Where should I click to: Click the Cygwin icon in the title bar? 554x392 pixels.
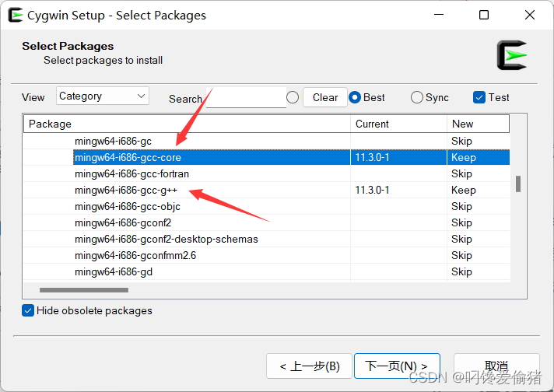[x=16, y=16]
